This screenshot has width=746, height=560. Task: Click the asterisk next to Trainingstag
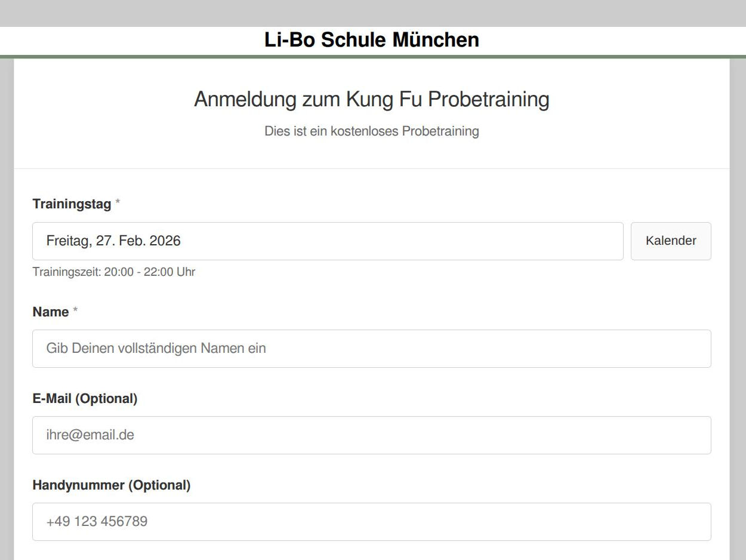[117, 202]
